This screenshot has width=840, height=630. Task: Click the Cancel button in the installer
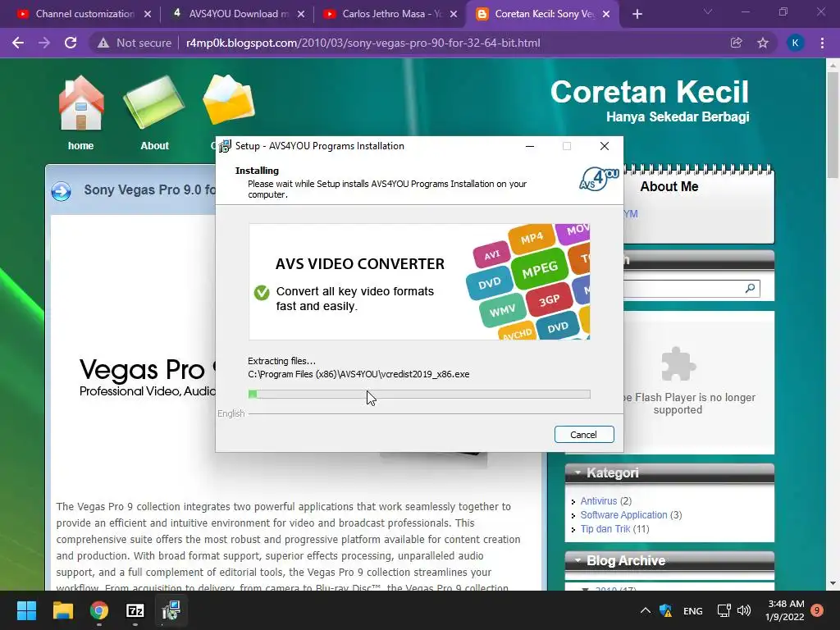pos(584,435)
